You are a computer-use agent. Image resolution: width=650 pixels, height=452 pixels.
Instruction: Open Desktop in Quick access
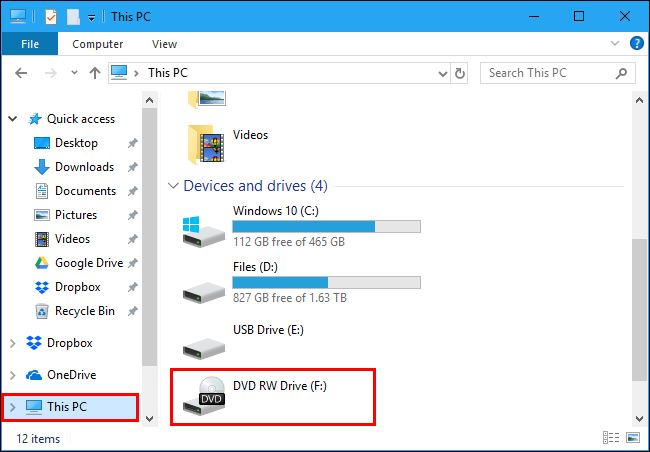coord(65,143)
